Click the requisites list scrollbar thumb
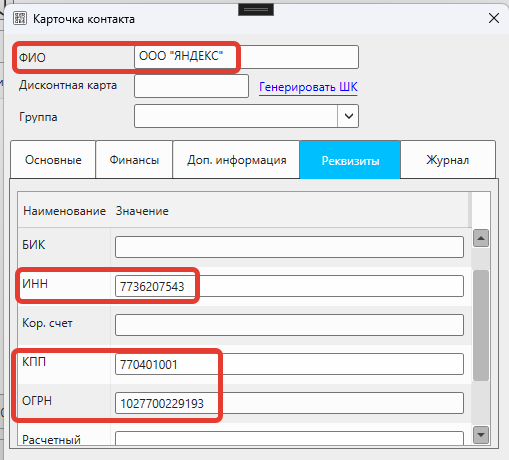The image size is (509, 460). tap(481, 325)
